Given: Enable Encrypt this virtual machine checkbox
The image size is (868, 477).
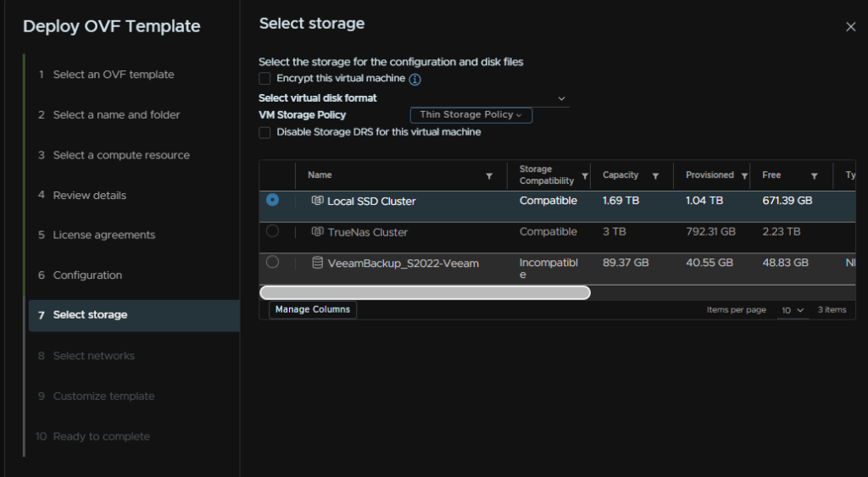Looking at the screenshot, I should pyautogui.click(x=264, y=79).
